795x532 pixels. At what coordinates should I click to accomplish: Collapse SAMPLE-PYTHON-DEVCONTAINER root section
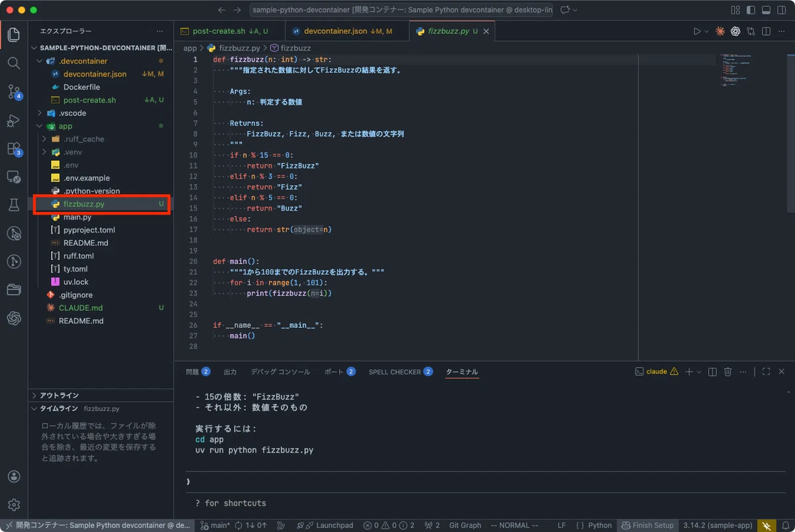tap(101, 48)
